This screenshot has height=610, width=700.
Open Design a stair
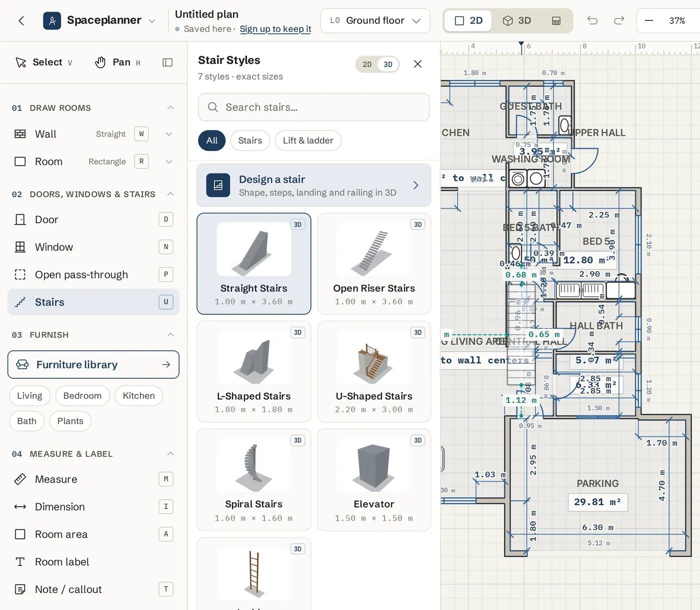[x=314, y=185]
